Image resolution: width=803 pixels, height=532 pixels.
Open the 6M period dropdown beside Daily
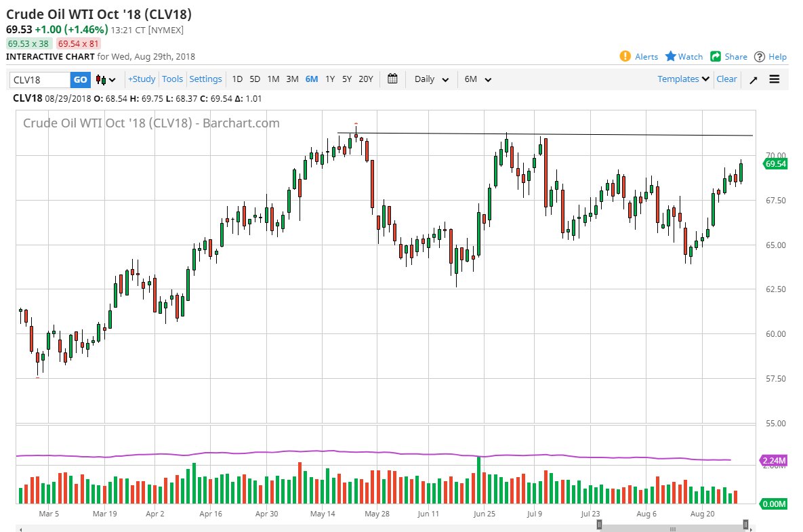(477, 79)
